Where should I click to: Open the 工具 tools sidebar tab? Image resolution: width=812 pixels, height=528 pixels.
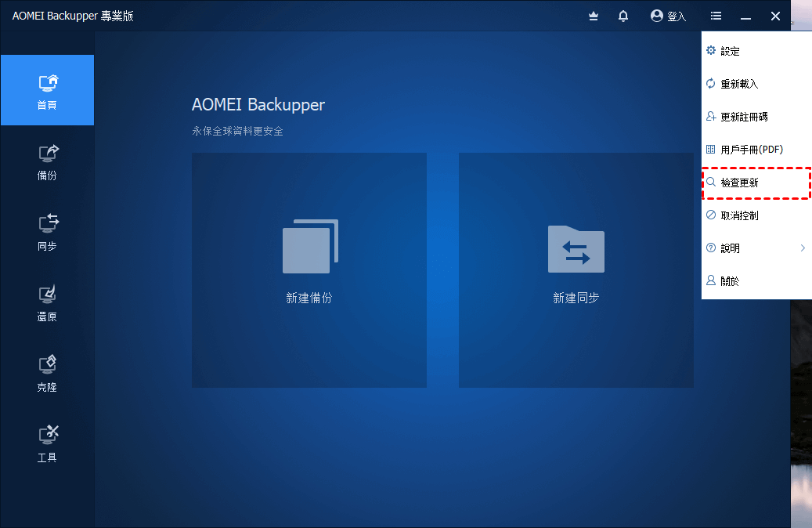pyautogui.click(x=47, y=444)
